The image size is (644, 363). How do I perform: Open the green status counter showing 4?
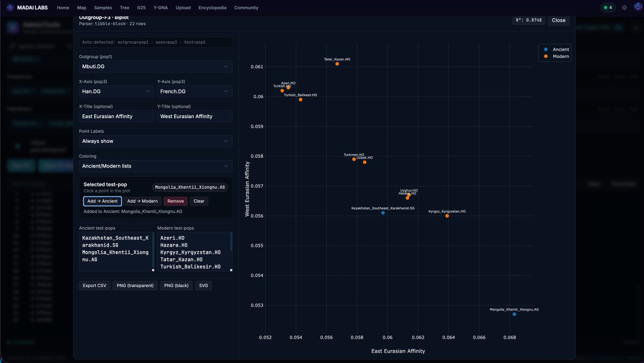[x=608, y=8]
